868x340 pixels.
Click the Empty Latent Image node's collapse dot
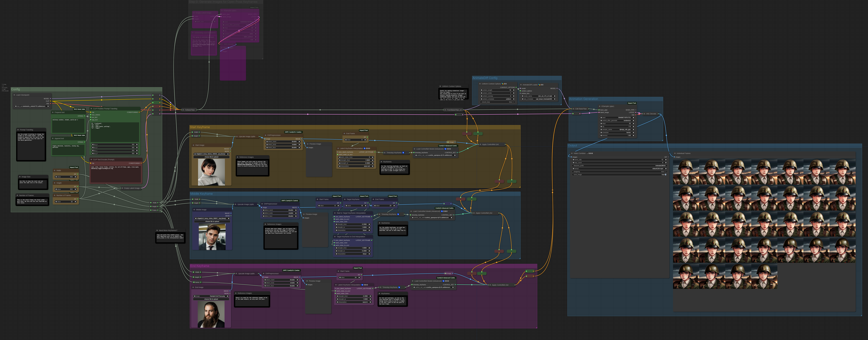122,188
